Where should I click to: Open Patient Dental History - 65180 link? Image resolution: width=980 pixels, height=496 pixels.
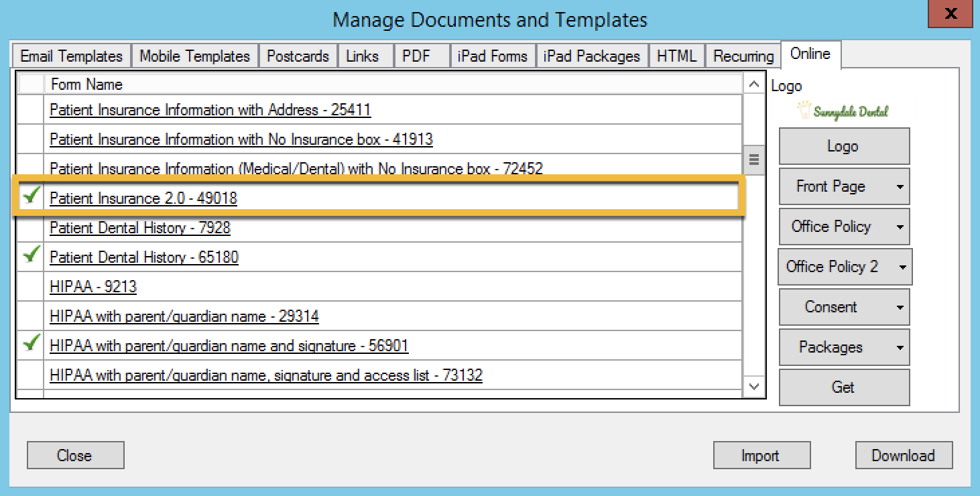tap(144, 257)
